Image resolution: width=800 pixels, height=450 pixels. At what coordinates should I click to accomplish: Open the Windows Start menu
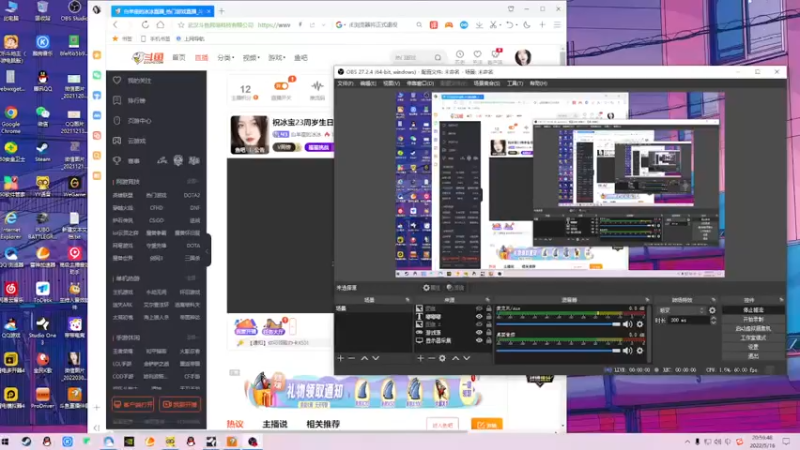click(6, 441)
